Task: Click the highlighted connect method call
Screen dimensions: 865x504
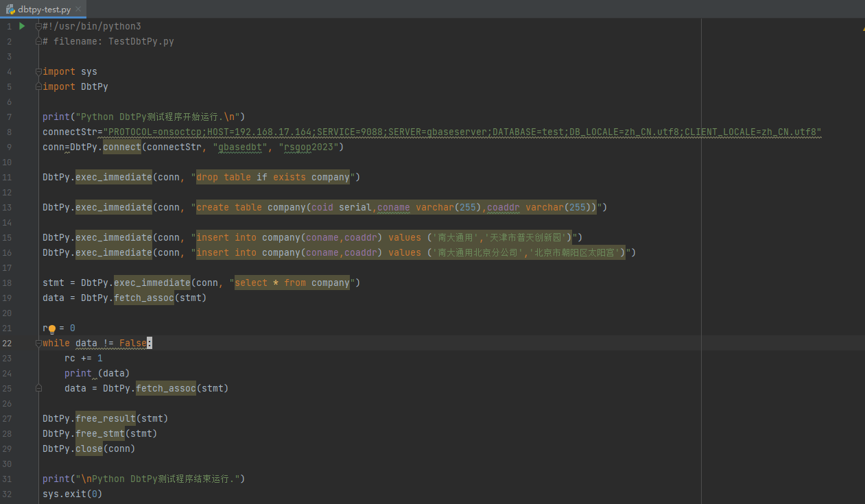Action: coord(121,147)
